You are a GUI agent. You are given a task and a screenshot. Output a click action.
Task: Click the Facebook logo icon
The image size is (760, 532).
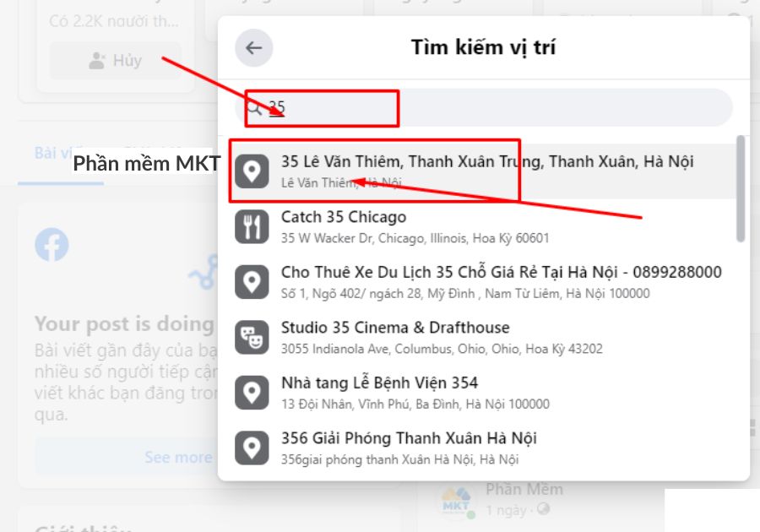[x=52, y=246]
